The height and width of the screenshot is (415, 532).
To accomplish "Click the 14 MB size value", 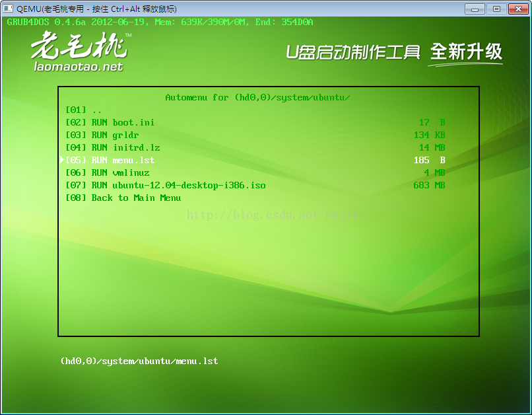I will click(432, 148).
